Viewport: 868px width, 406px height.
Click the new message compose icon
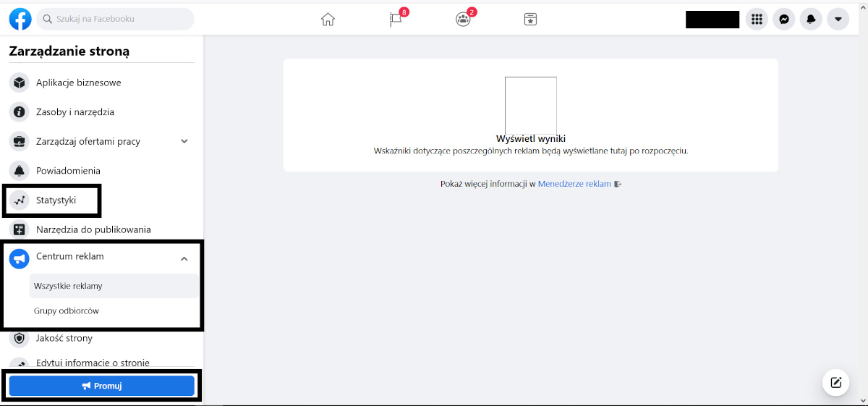tap(835, 383)
